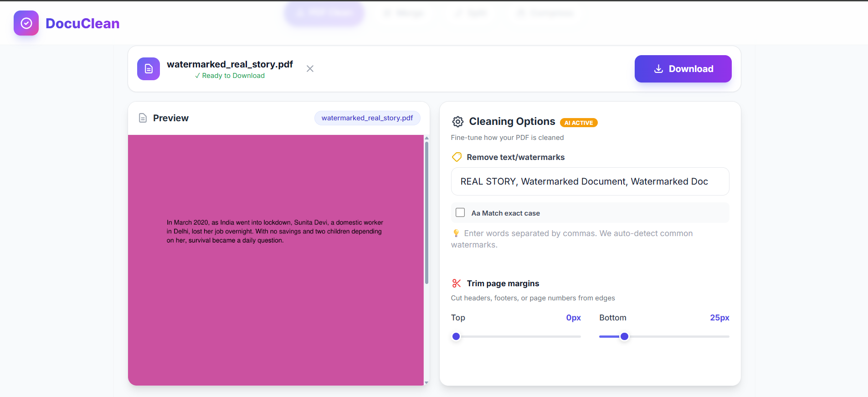The width and height of the screenshot is (868, 397).
Task: Remove the uploaded file with the X
Action: 310,69
